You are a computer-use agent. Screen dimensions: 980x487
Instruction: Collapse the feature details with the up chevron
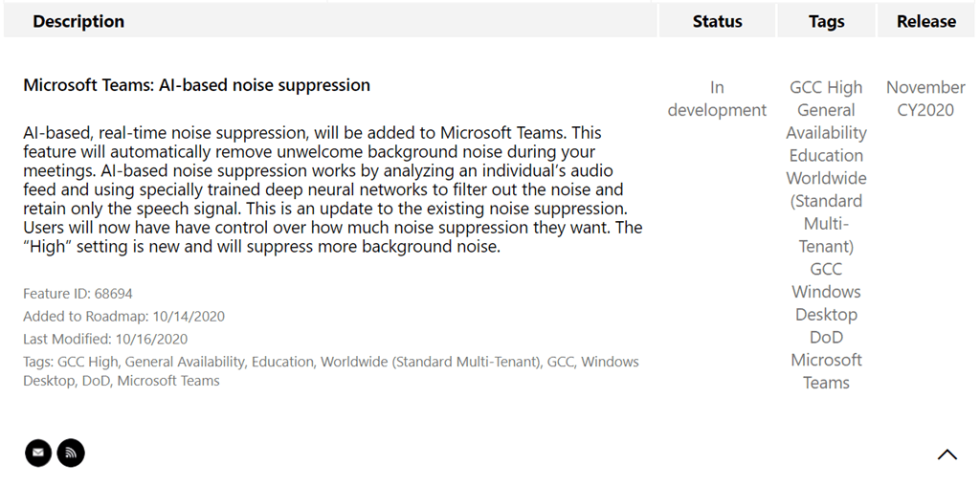[947, 454]
